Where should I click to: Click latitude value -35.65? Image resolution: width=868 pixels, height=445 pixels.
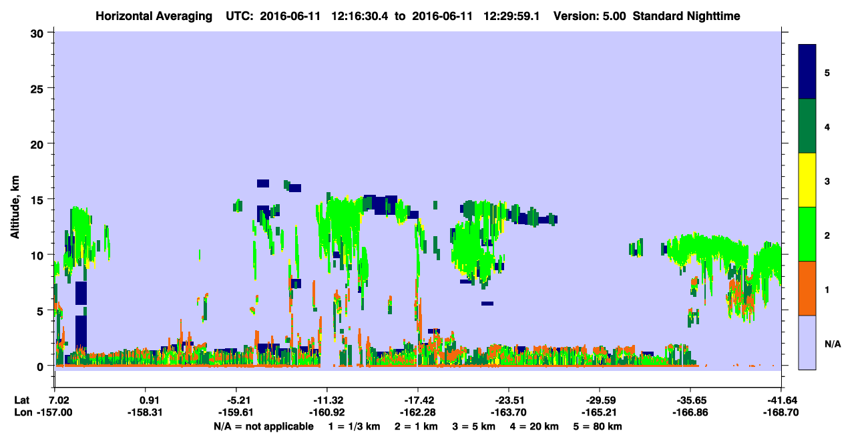pos(691,400)
